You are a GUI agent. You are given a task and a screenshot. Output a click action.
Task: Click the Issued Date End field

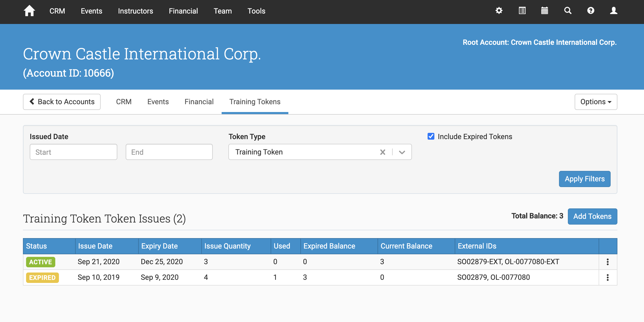pyautogui.click(x=169, y=152)
